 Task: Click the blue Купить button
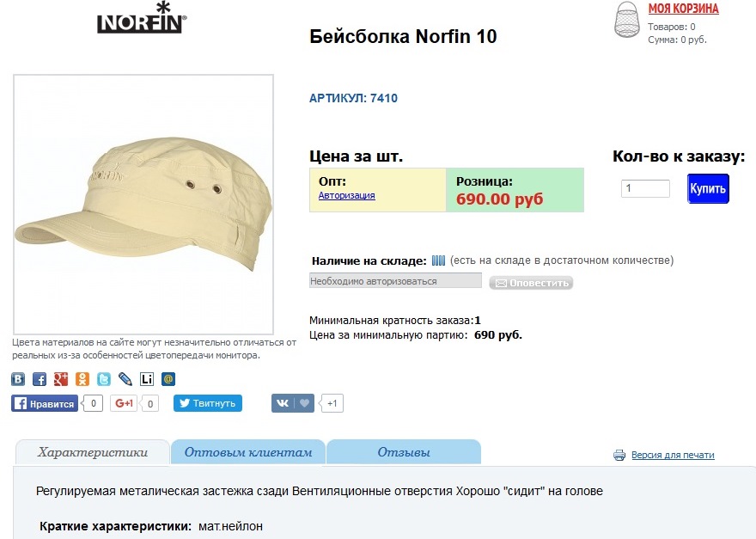708,188
